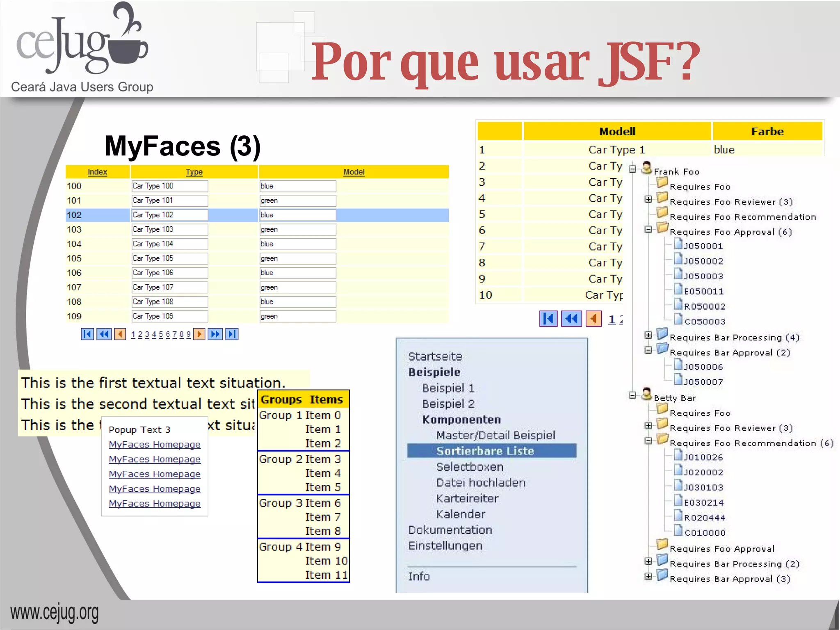Click fast rewind icon in left table pager

tap(104, 334)
